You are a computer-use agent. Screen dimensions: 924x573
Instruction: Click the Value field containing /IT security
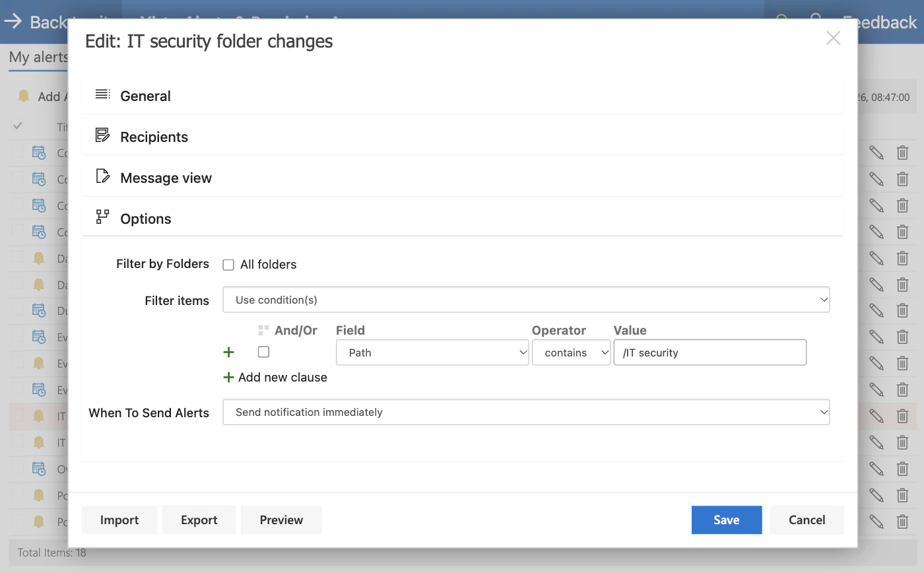click(710, 353)
